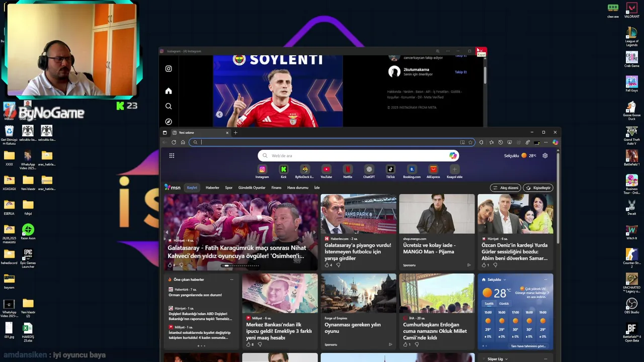Open options menu on Süper Lig card

pos(545,359)
